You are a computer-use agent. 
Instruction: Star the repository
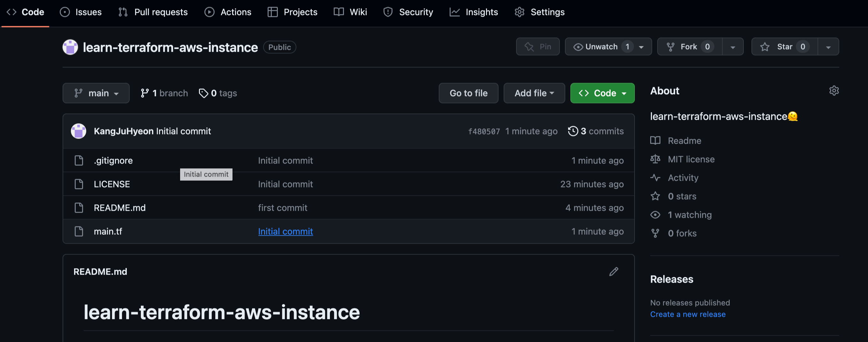tap(785, 47)
